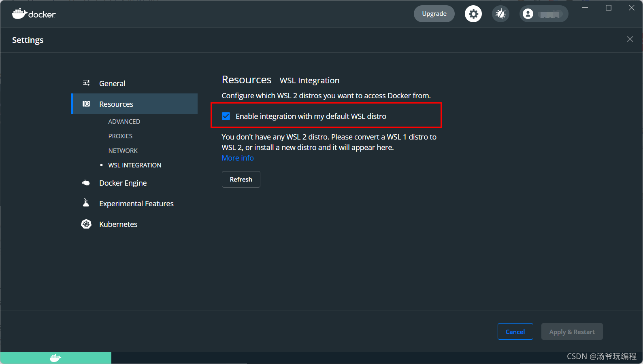Click the Resources disk icon
Image resolution: width=643 pixels, height=364 pixels.
click(86, 104)
